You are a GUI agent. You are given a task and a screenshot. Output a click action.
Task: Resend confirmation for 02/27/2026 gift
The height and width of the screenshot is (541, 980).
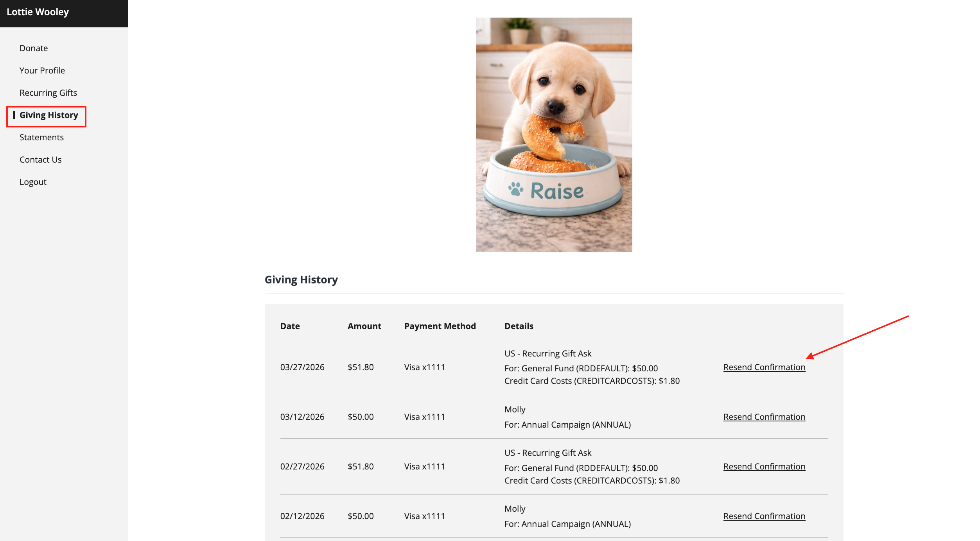point(764,466)
